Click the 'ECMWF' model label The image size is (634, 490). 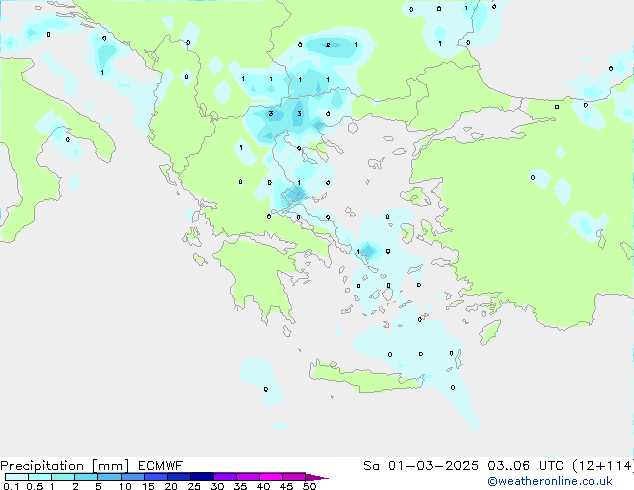(161, 466)
